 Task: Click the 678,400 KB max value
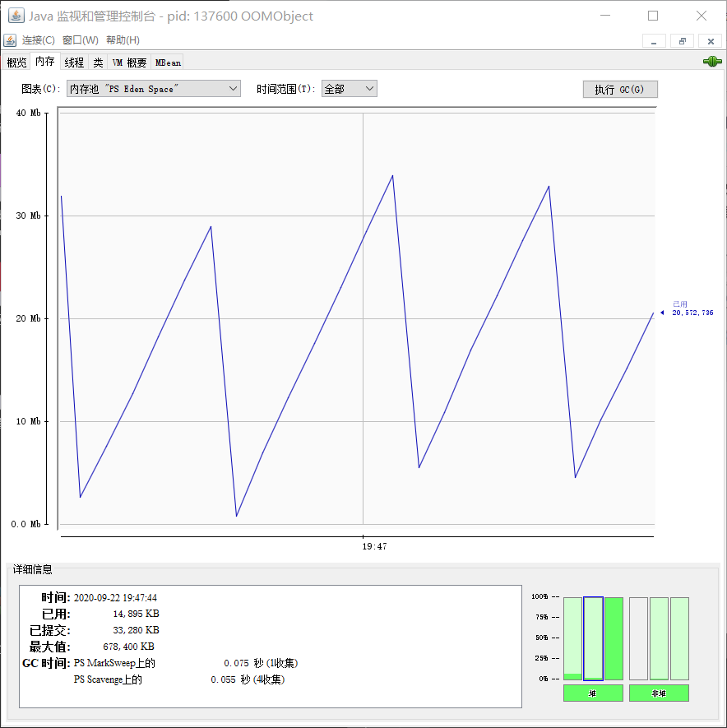(x=128, y=647)
